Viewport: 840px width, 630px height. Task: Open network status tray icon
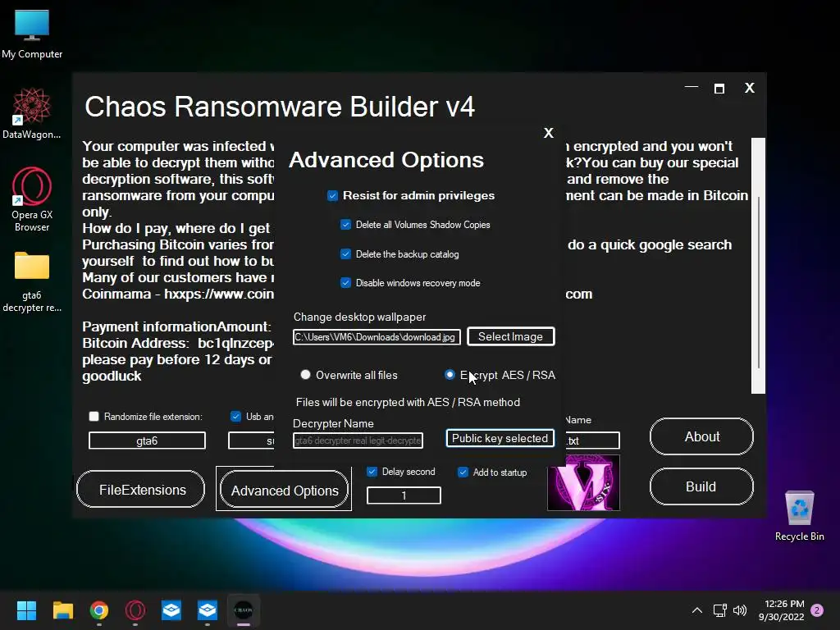coord(719,610)
